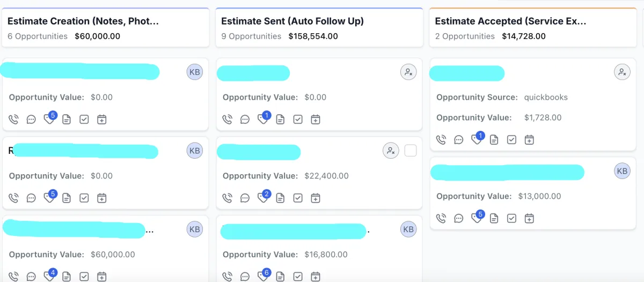Click the KB avatar on the $16,800.00 card
This screenshot has height=282, width=644.
tap(408, 229)
